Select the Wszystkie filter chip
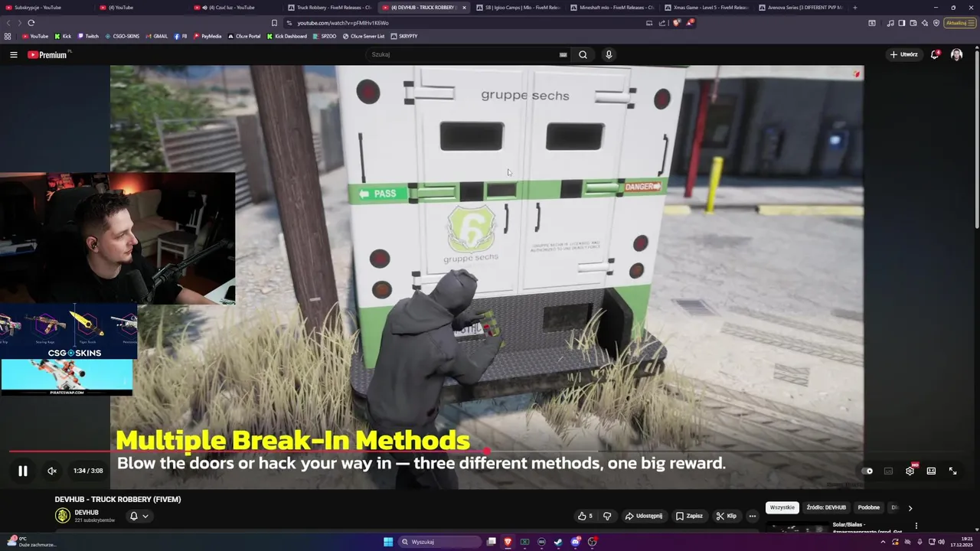Image resolution: width=980 pixels, height=551 pixels. (782, 507)
